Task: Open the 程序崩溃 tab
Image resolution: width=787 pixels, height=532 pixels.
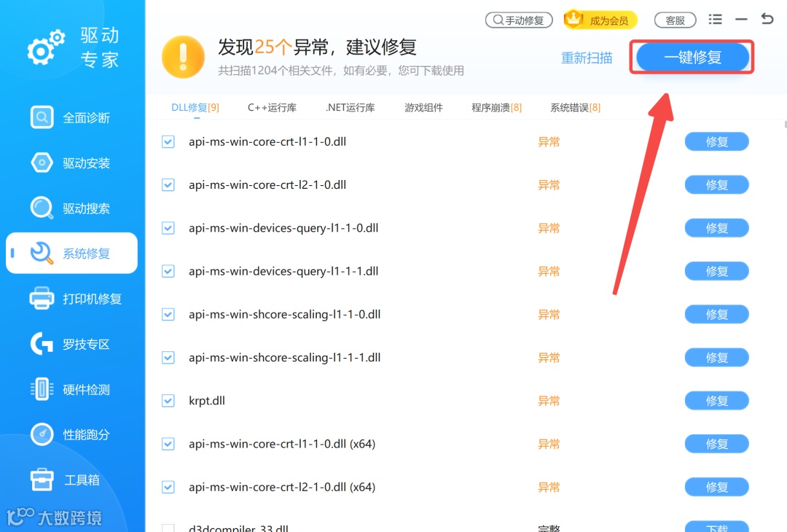Action: coord(496,107)
